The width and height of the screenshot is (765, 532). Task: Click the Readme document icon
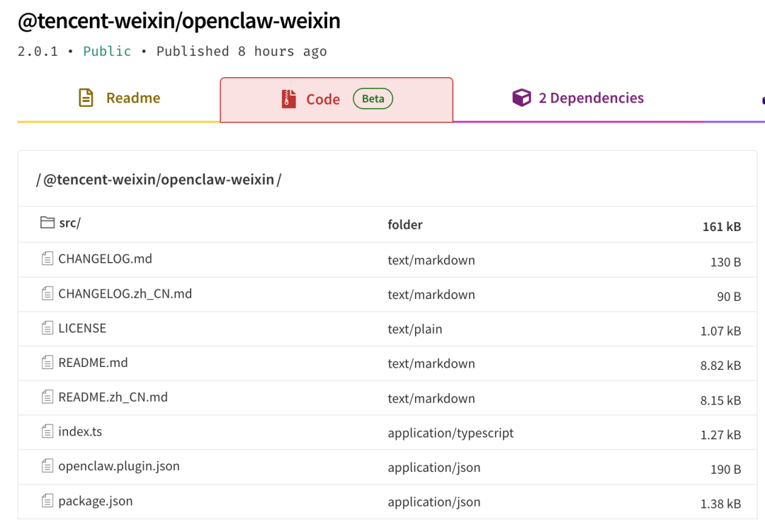86,98
